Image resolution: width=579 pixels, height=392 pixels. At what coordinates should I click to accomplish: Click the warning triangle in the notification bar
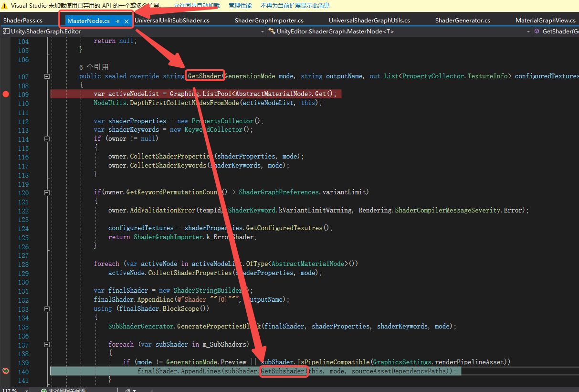[x=7, y=5]
